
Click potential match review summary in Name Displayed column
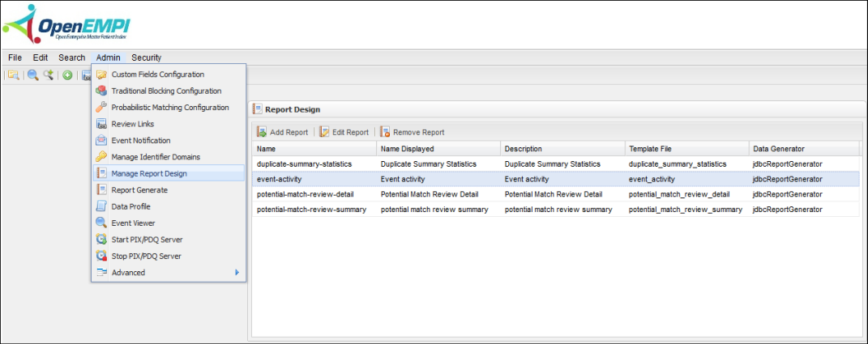[438, 209]
